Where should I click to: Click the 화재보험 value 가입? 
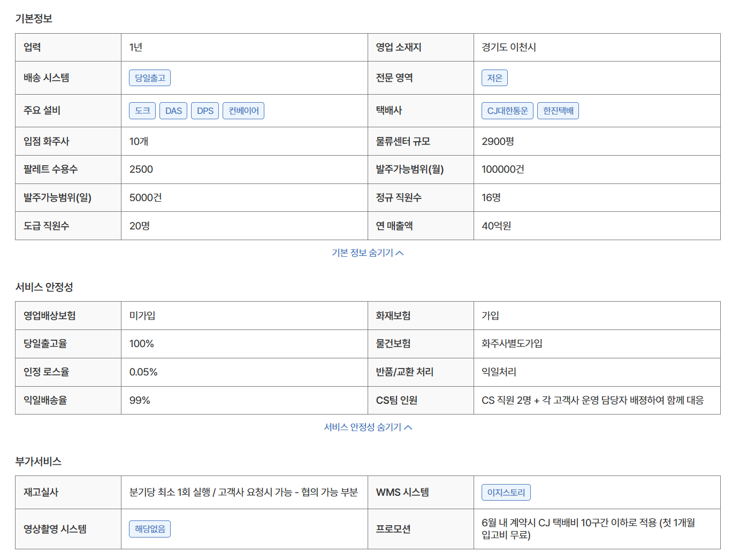[x=490, y=316]
